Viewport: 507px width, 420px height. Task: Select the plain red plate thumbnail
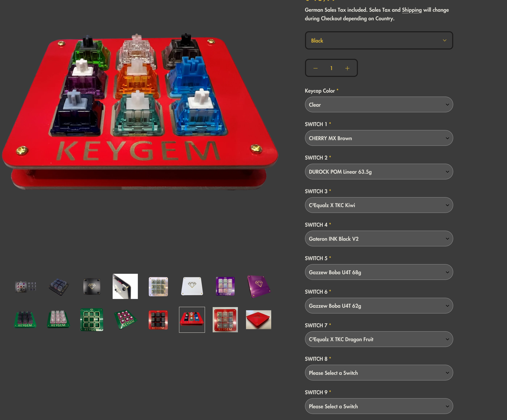tap(259, 320)
